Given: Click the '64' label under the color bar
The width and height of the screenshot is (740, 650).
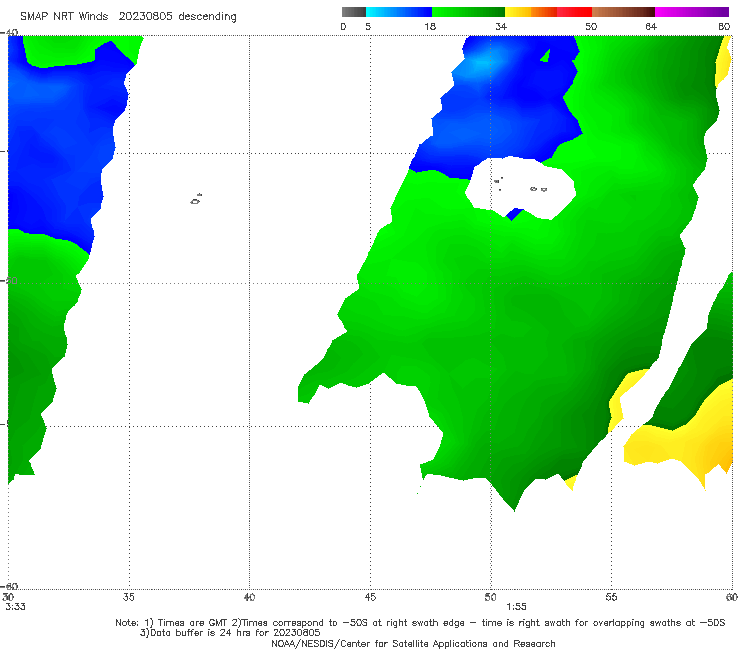Looking at the screenshot, I should (x=651, y=26).
